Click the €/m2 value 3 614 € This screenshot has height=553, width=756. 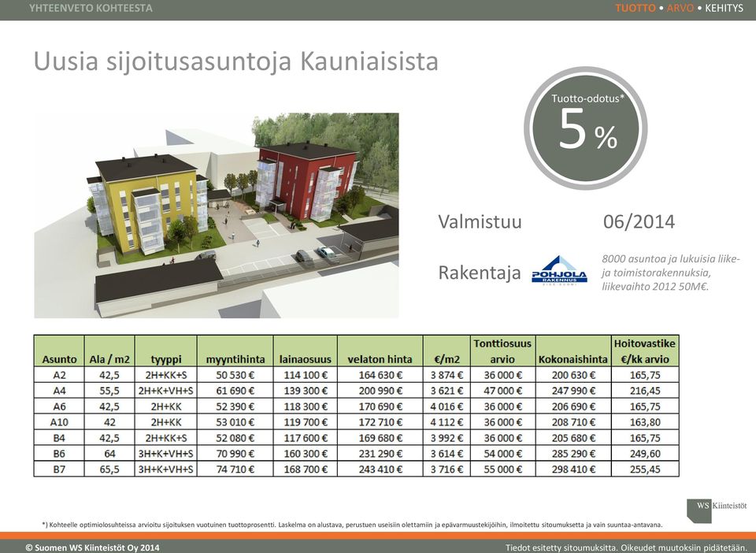447,453
